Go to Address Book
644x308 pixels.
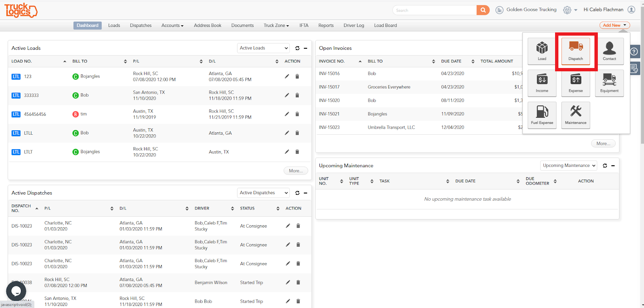(x=208, y=25)
